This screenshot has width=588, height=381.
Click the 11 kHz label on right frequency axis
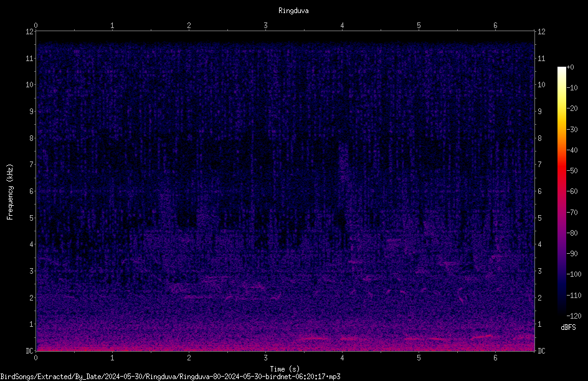(541, 58)
